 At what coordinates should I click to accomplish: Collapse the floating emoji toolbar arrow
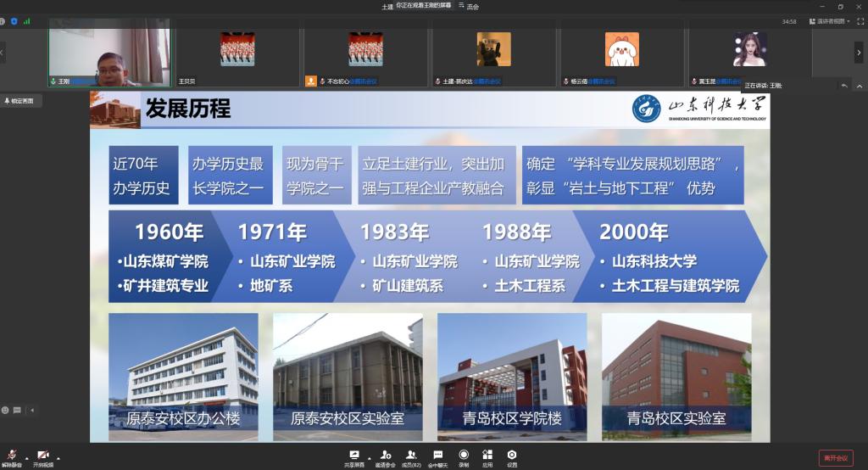[x=32, y=410]
